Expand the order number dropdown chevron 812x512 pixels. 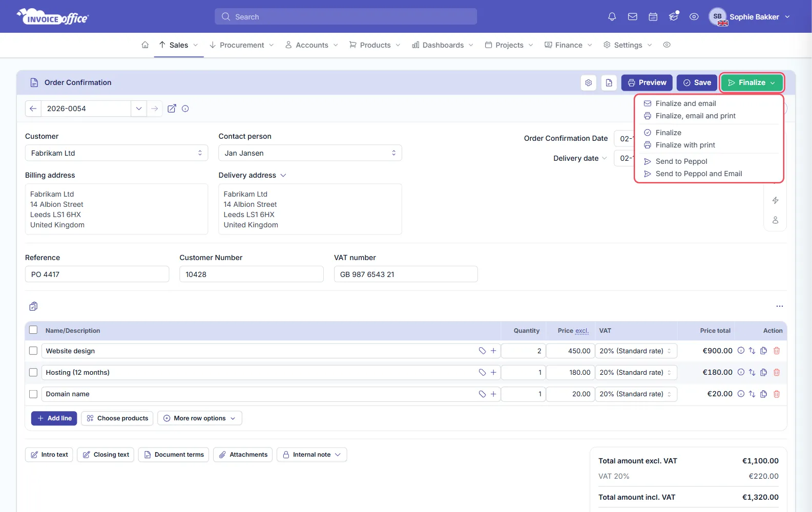[x=138, y=109]
